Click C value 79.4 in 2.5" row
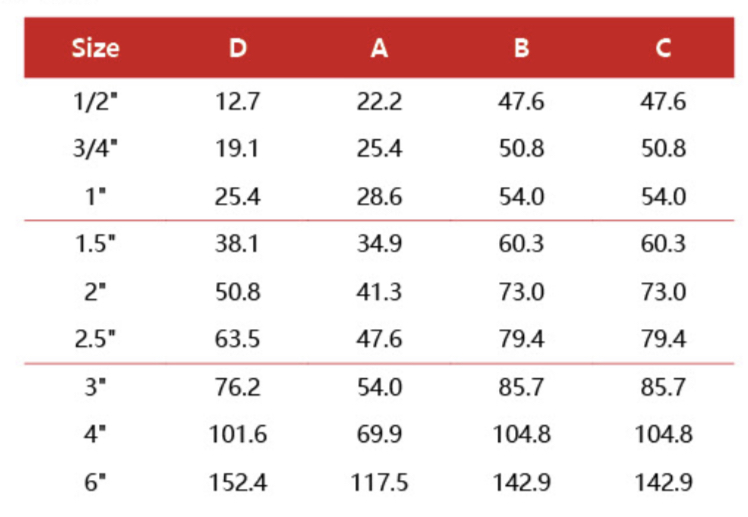Screen dimensions: 748x517 coord(663,339)
